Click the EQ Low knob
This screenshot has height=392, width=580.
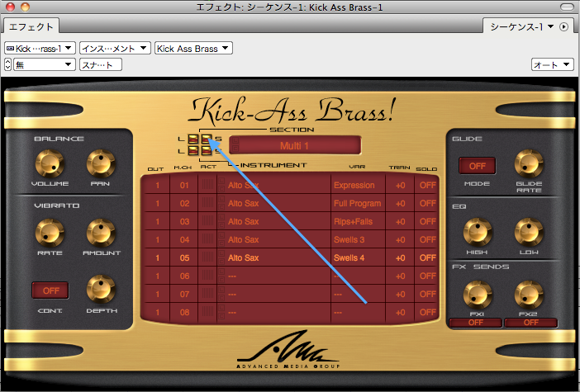(529, 233)
